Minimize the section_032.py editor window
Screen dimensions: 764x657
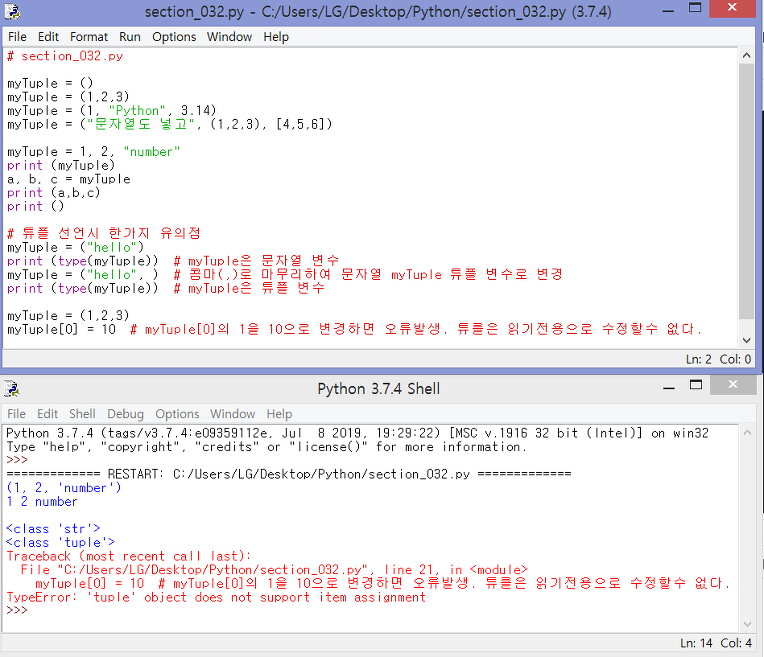tap(668, 10)
